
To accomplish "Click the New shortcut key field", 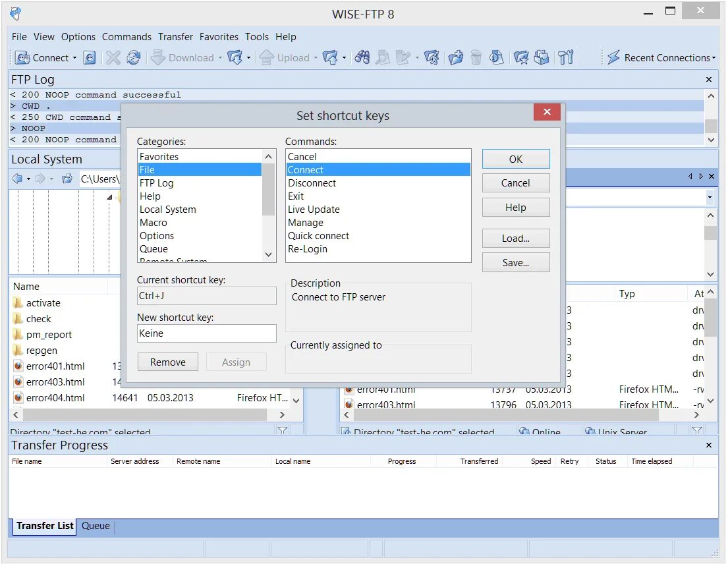I will [207, 333].
